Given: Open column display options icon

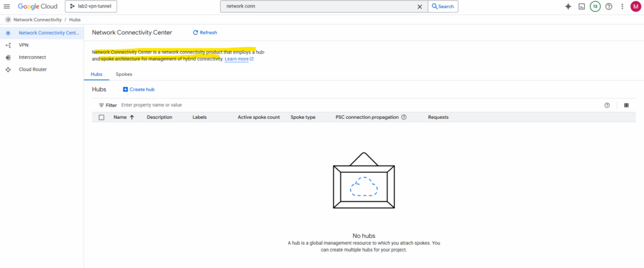Looking at the screenshot, I should [x=626, y=105].
